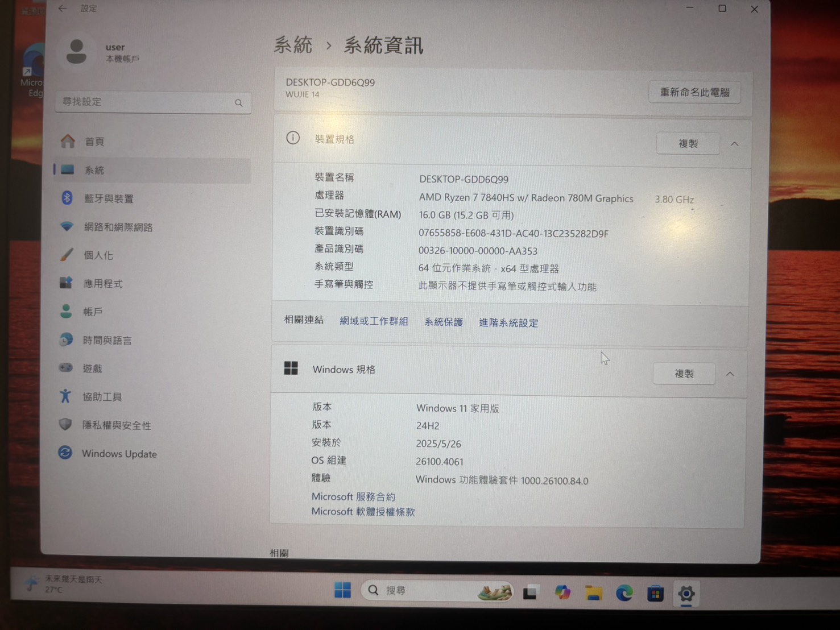
Task: Open 網路和網際網路 settings
Action: pyautogui.click(x=152, y=227)
